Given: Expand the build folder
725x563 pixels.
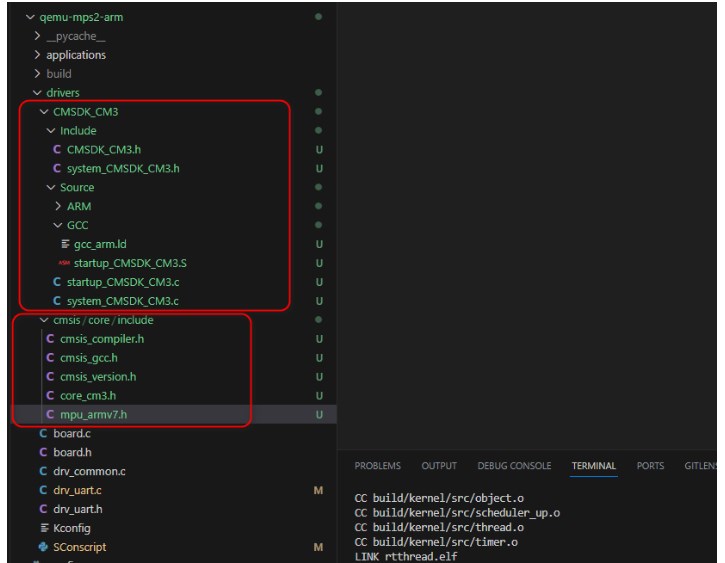Looking at the screenshot, I should click(x=37, y=74).
